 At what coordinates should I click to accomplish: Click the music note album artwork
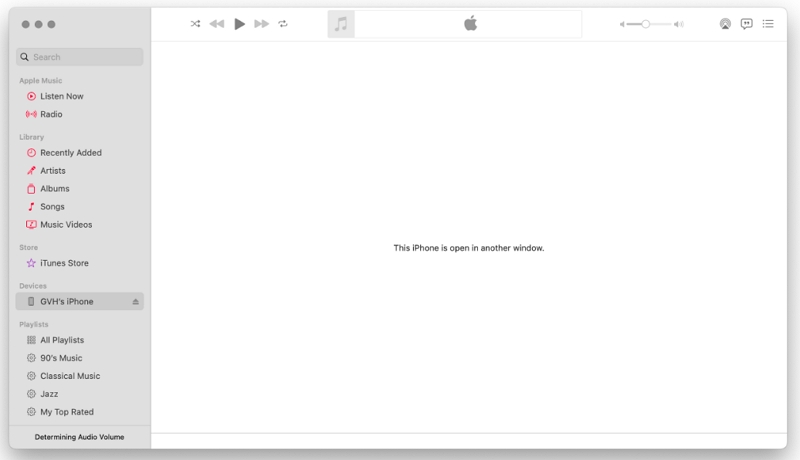(341, 24)
